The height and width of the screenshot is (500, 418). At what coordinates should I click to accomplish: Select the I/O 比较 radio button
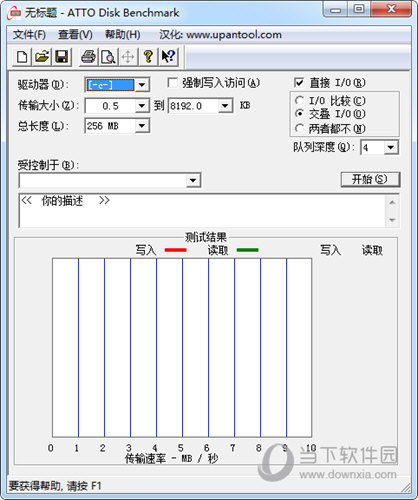[299, 100]
